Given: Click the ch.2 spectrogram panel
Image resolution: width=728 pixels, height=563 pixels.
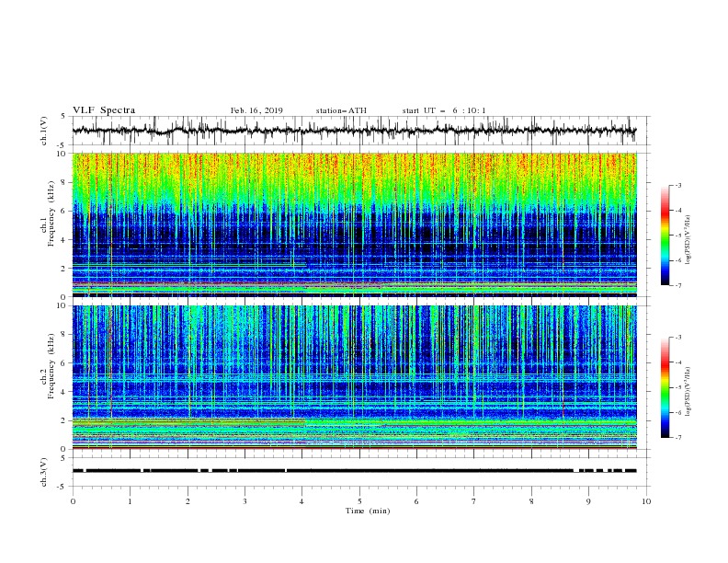Looking at the screenshot, I should tap(355, 377).
